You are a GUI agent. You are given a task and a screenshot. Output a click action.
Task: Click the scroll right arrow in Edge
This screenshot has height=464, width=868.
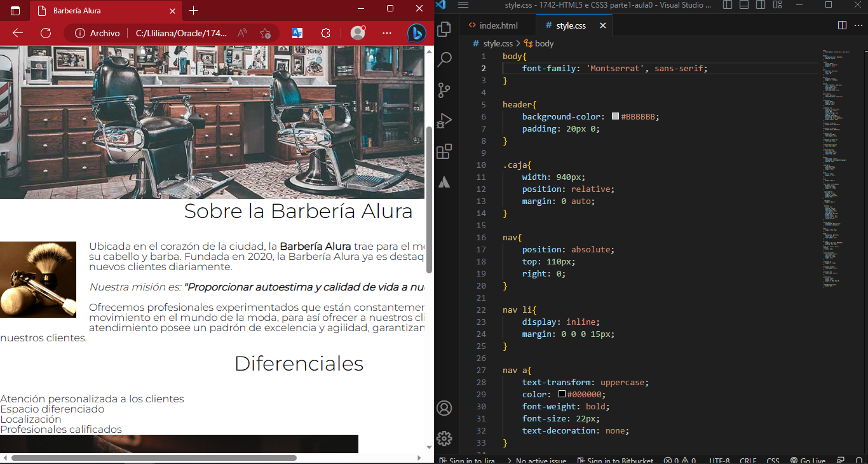point(419,458)
